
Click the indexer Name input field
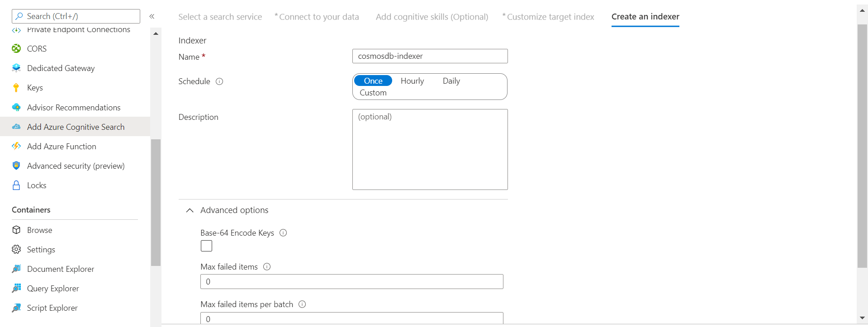(x=430, y=56)
